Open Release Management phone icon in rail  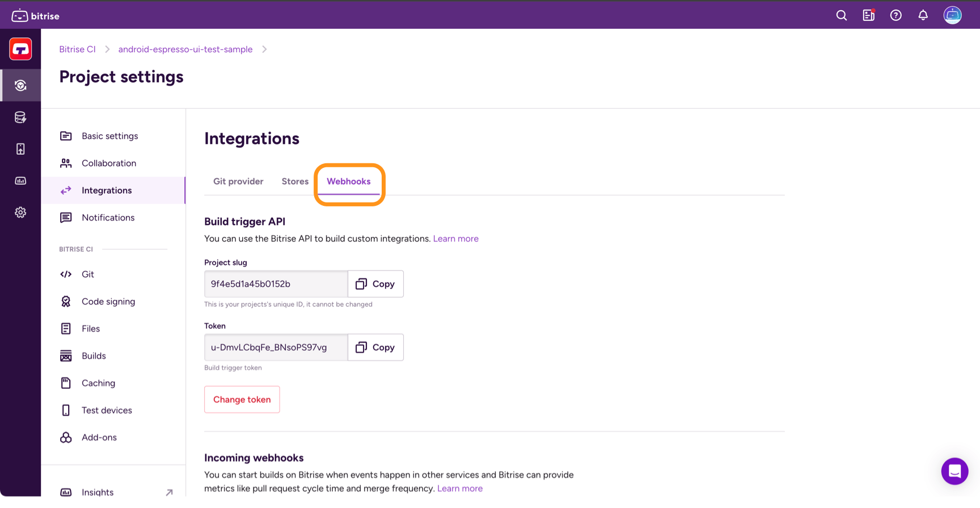(20, 149)
